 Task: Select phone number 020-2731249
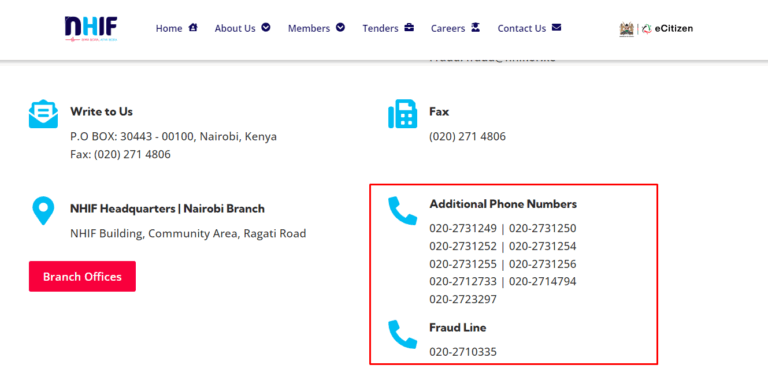pyautogui.click(x=463, y=229)
